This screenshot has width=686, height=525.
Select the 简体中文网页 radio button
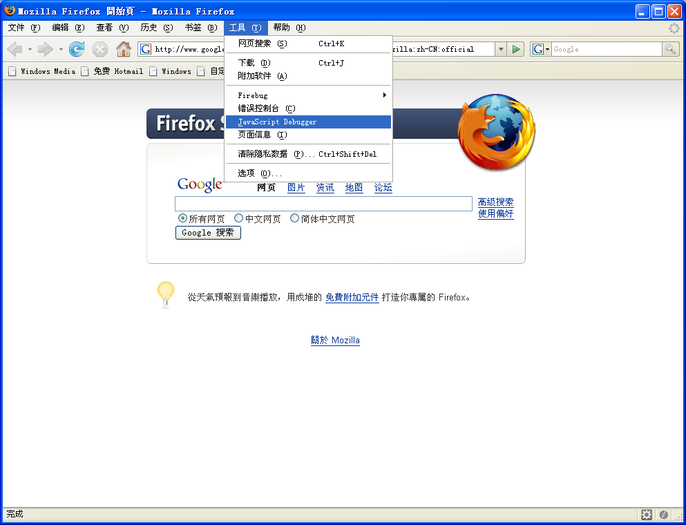coord(294,218)
